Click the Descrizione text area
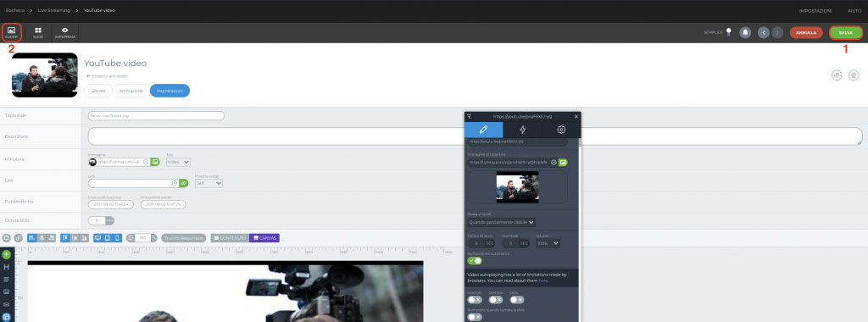The image size is (868, 322). 475,136
